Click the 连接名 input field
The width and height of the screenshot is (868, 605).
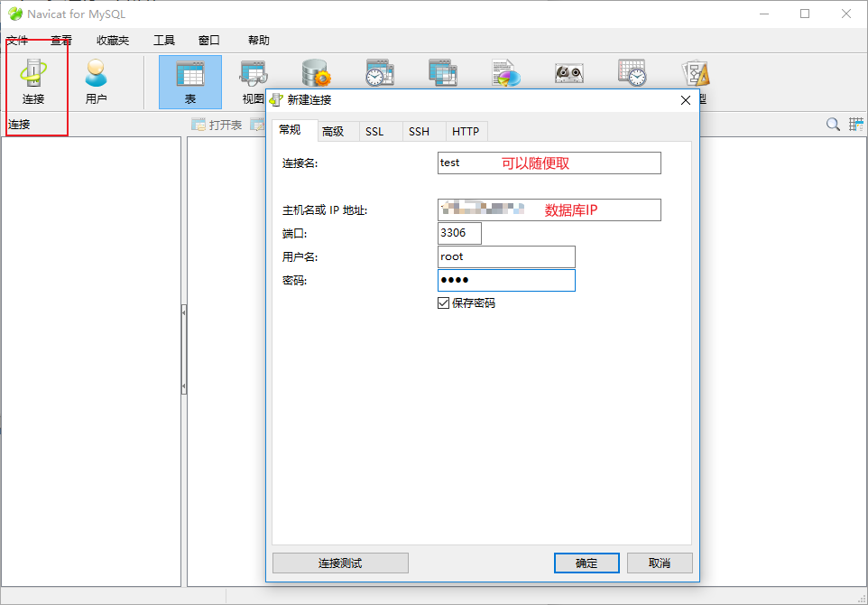(549, 163)
